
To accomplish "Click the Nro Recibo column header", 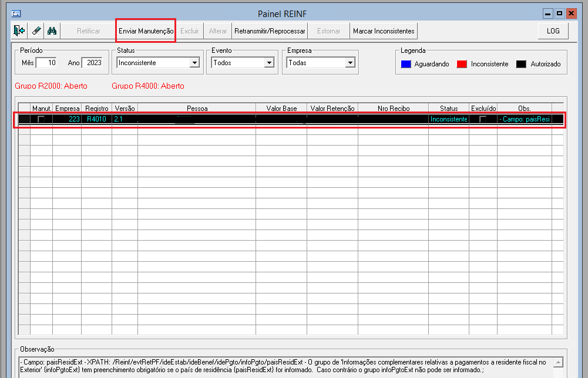I will (x=394, y=108).
